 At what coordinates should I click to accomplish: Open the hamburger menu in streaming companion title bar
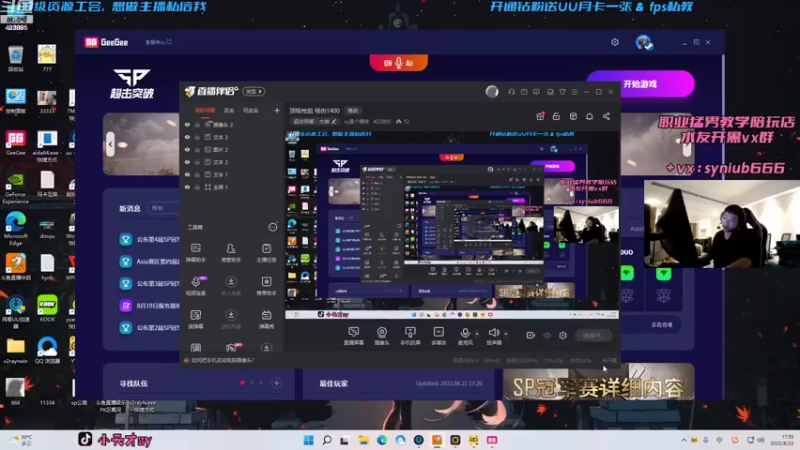[574, 92]
